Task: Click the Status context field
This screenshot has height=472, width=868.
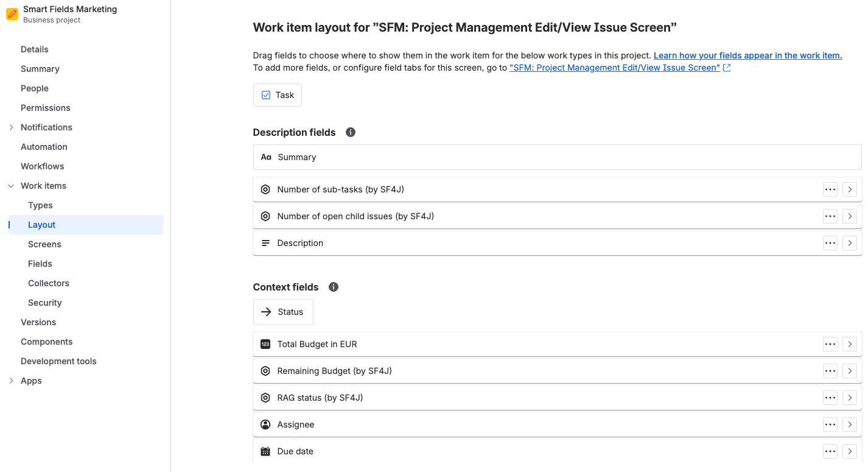Action: (x=283, y=312)
